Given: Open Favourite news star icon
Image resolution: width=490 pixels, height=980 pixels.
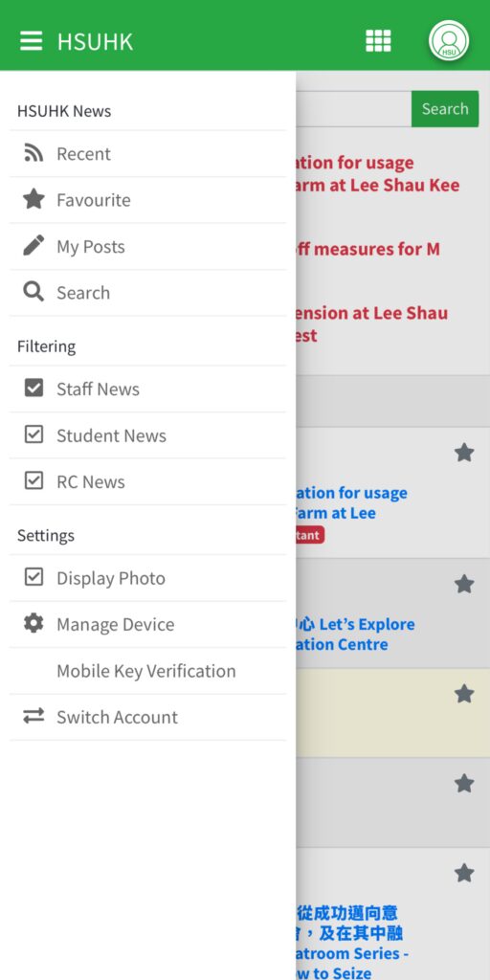Looking at the screenshot, I should click(33, 200).
